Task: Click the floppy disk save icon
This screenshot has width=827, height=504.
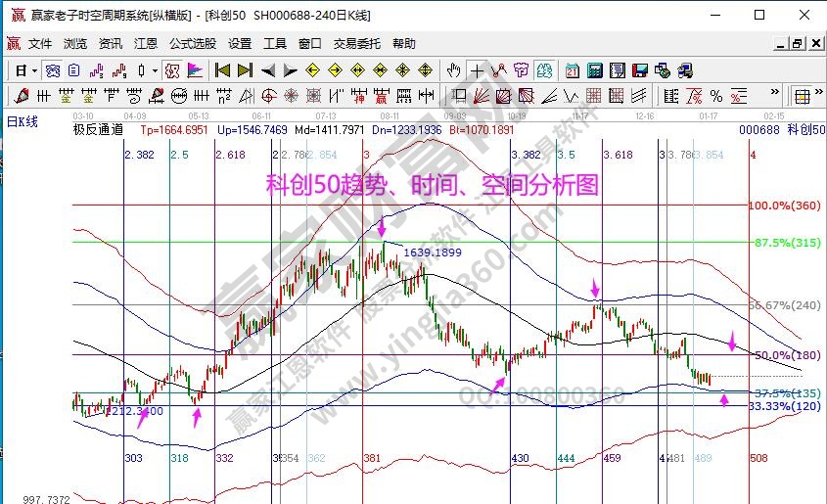Action: 639,70
